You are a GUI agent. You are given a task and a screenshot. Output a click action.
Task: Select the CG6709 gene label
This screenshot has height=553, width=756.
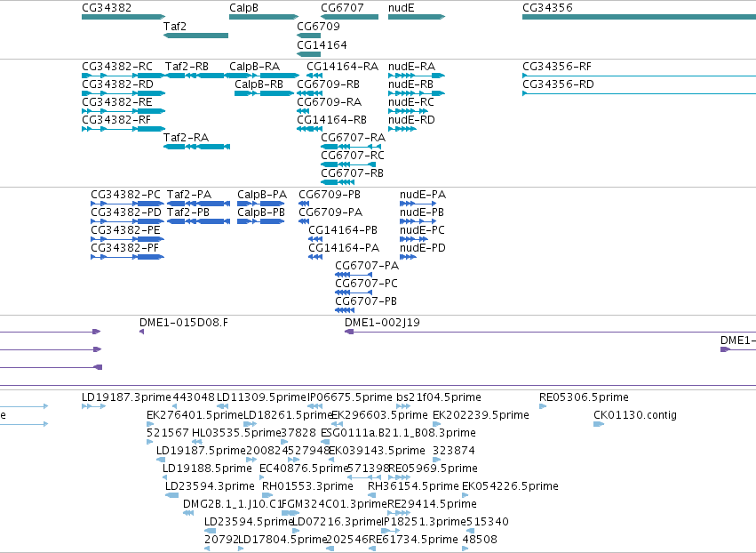click(x=318, y=27)
